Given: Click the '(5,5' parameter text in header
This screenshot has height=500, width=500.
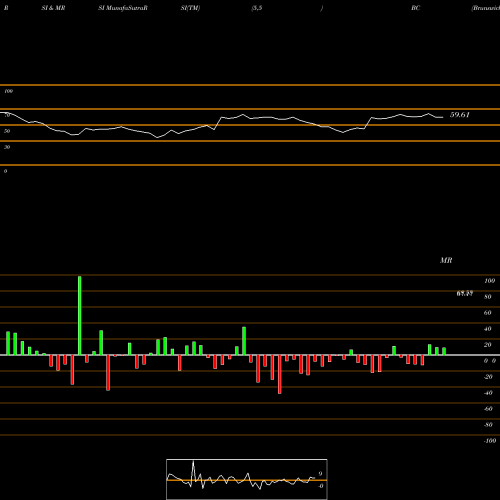Looking at the screenshot, I should point(257,8).
